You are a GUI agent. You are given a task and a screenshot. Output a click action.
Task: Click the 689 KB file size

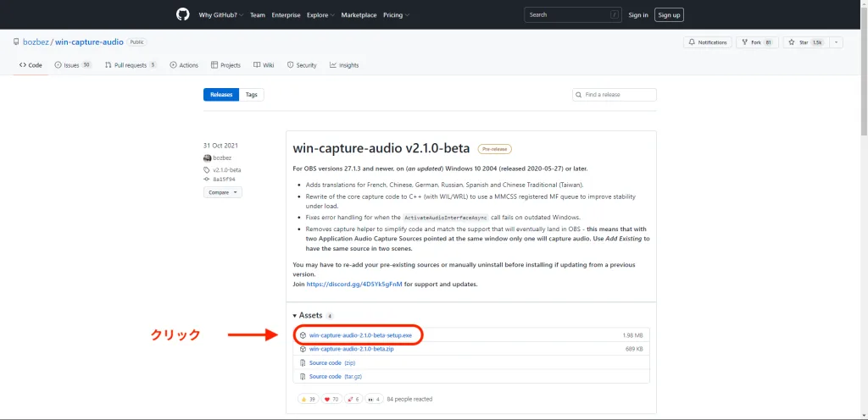[634, 349]
